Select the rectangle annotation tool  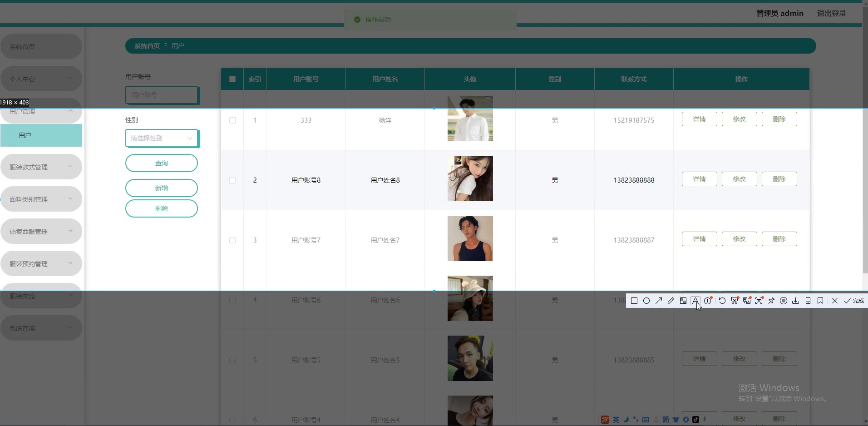tap(634, 301)
